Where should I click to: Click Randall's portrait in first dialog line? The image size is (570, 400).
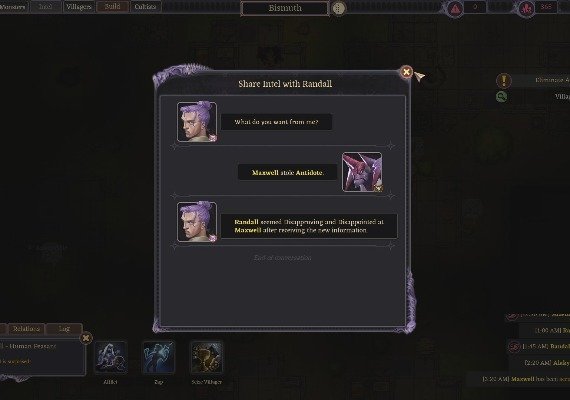coord(197,122)
